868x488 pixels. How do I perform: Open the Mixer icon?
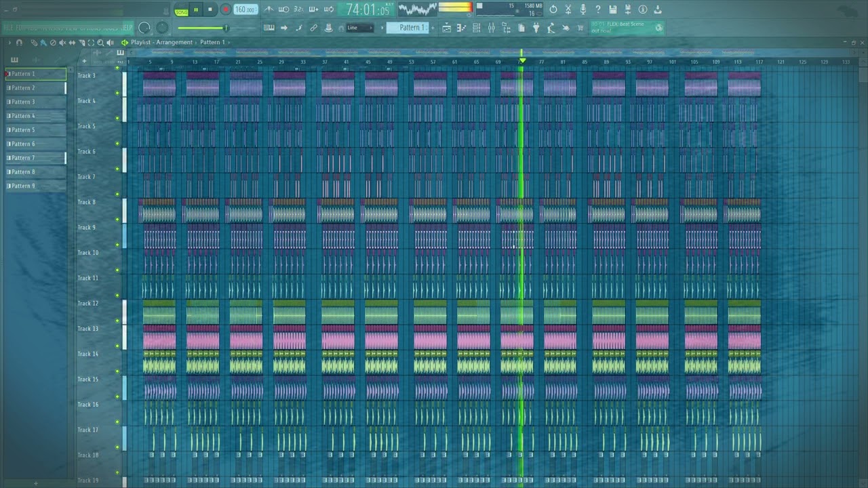492,28
